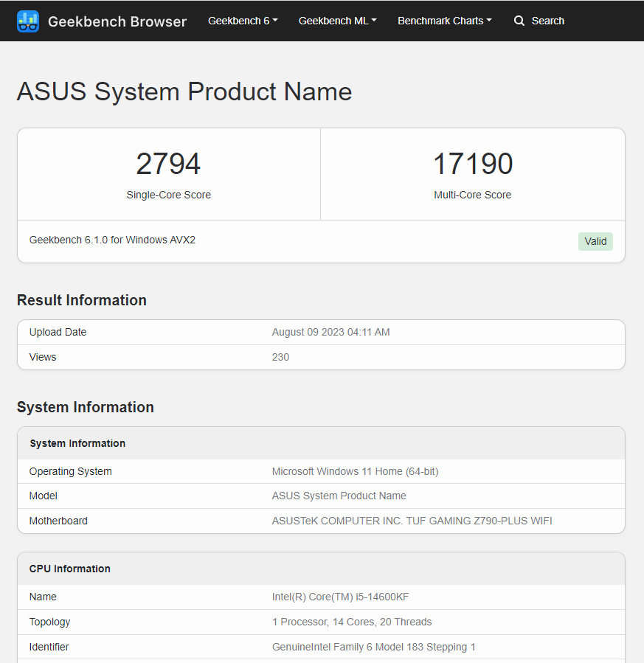Viewport: 644px width, 663px height.
Task: Click the Geekbench Browser brand text
Action: [117, 21]
